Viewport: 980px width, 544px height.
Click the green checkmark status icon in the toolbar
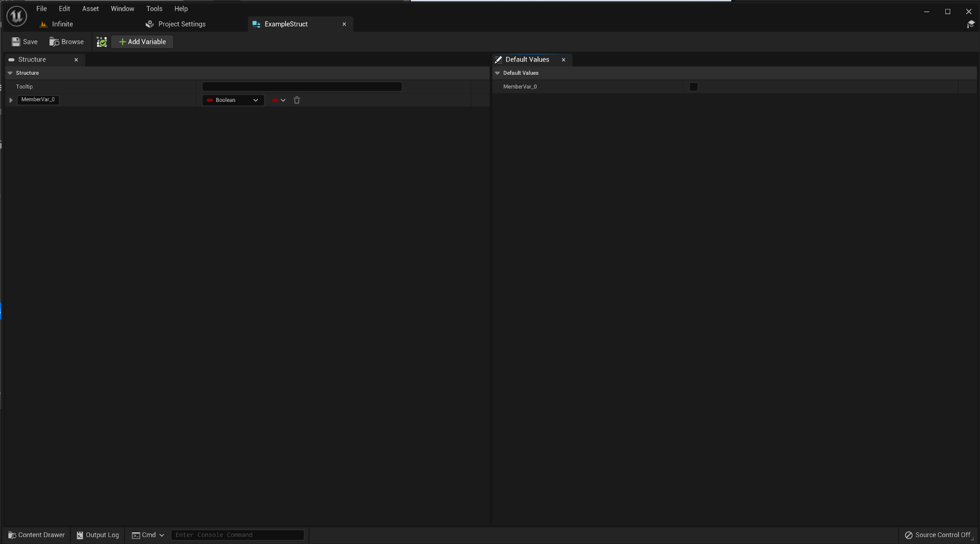point(101,42)
